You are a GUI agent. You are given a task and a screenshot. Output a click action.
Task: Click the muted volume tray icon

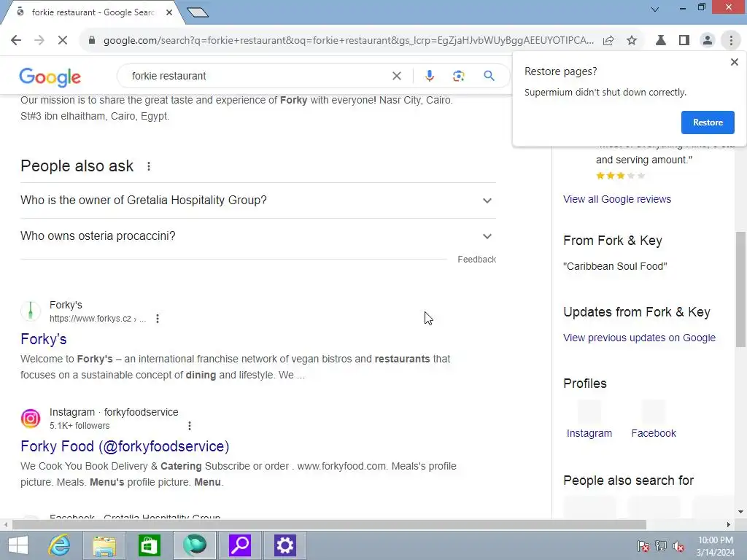[678, 546]
